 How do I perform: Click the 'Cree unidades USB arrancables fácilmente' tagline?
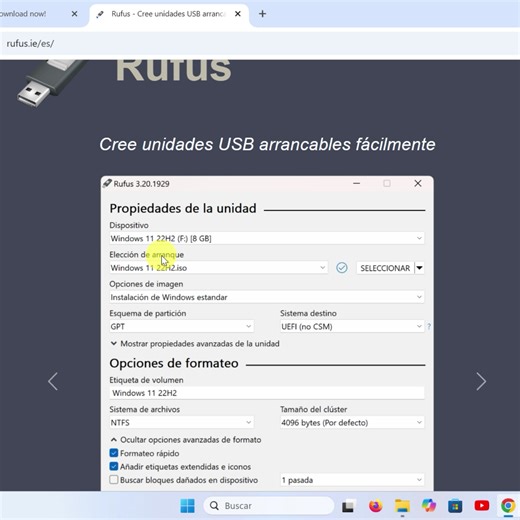[267, 144]
